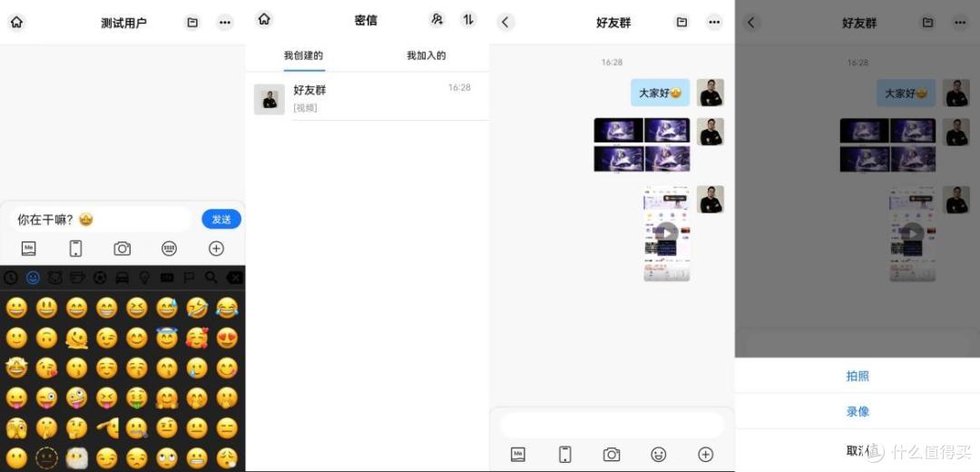The height and width of the screenshot is (472, 980).
Task: Select the food and drink emoji category
Action: [x=77, y=278]
